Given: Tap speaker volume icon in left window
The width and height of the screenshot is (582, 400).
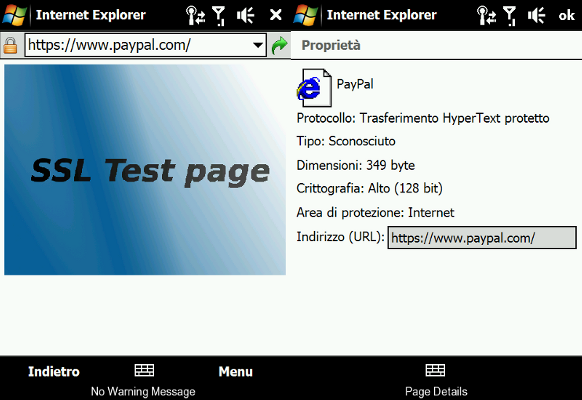Looking at the screenshot, I should click(x=245, y=16).
